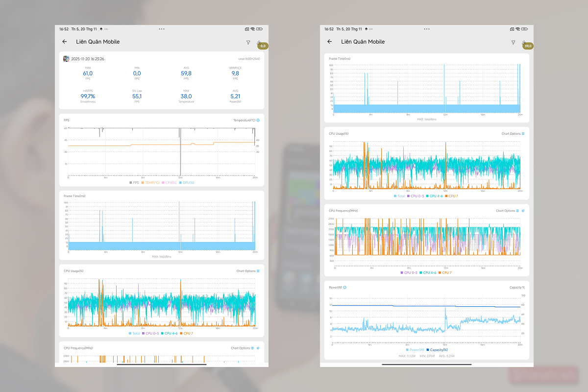The height and width of the screenshot is (392, 588).
Task: Tap the download icon in right screen
Action: pos(524,42)
